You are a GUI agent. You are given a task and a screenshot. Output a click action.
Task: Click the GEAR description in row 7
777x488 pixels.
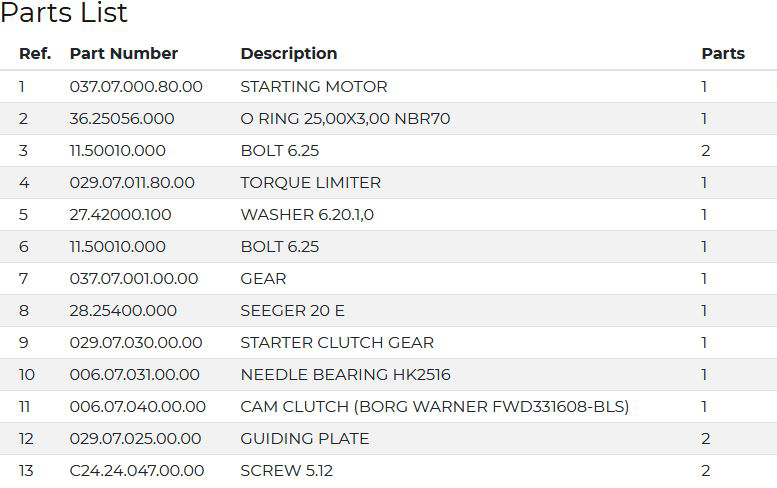click(x=263, y=279)
